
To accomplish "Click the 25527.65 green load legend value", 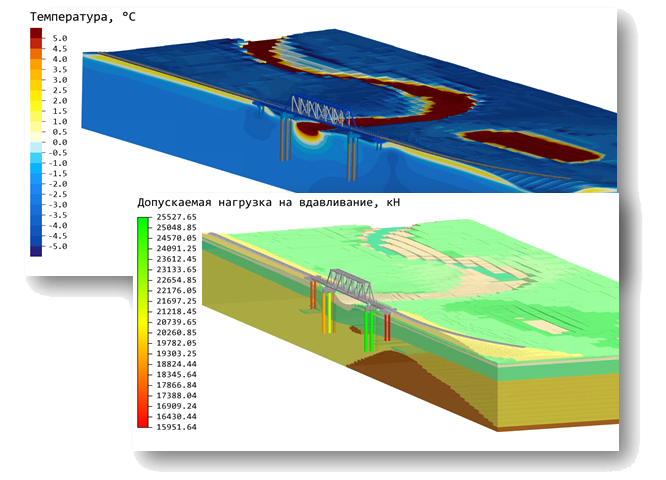I will tap(176, 217).
